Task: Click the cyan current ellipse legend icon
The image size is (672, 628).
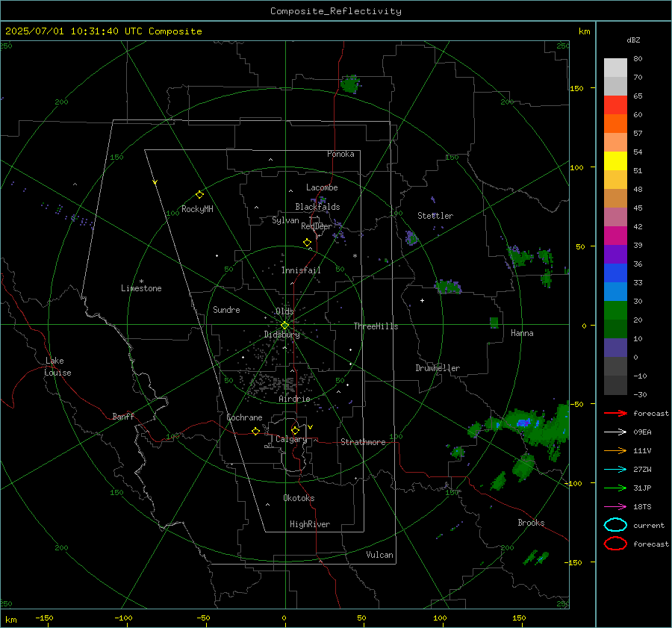Action: (615, 525)
